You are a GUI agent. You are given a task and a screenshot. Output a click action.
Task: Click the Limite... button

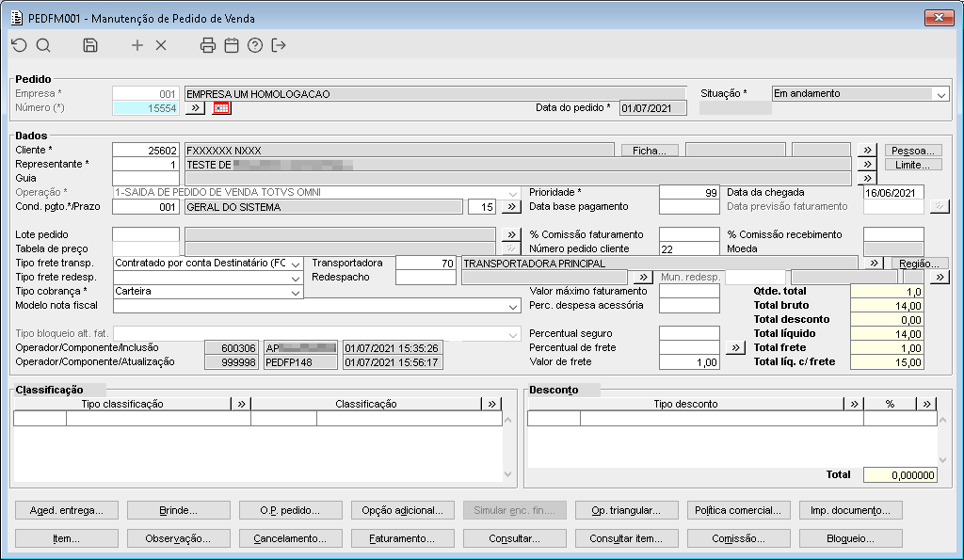(x=912, y=164)
